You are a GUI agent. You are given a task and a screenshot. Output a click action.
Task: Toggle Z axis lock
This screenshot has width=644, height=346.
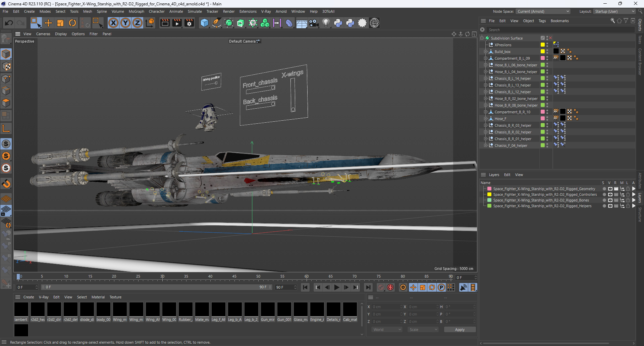tap(138, 23)
